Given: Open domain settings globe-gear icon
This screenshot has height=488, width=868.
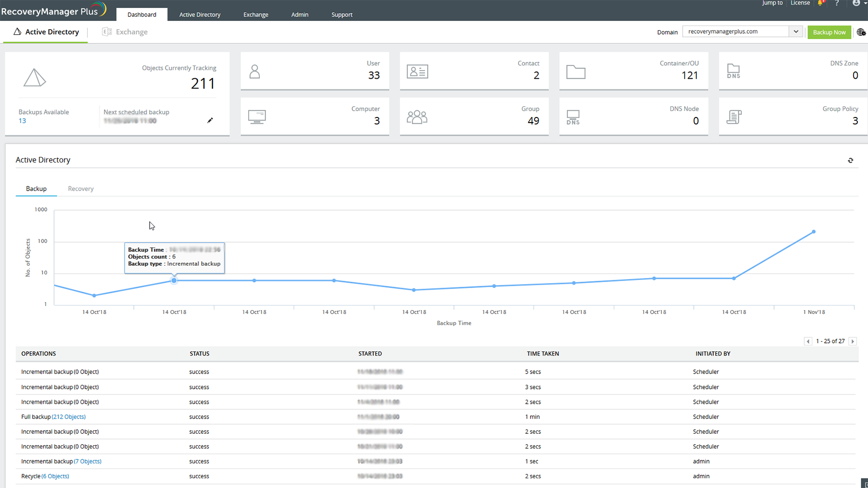Looking at the screenshot, I should (x=861, y=32).
